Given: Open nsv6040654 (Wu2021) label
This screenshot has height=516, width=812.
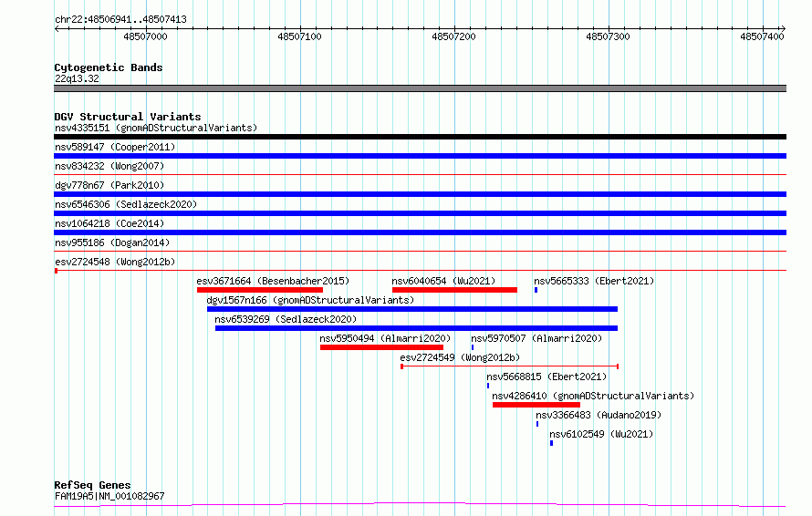Looking at the screenshot, I should point(443,281).
